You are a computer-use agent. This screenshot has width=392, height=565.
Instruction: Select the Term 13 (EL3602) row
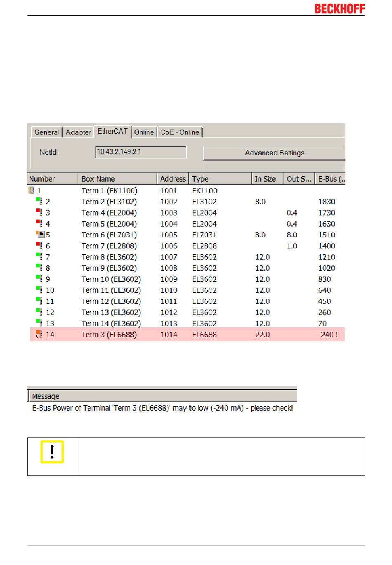[187, 312]
